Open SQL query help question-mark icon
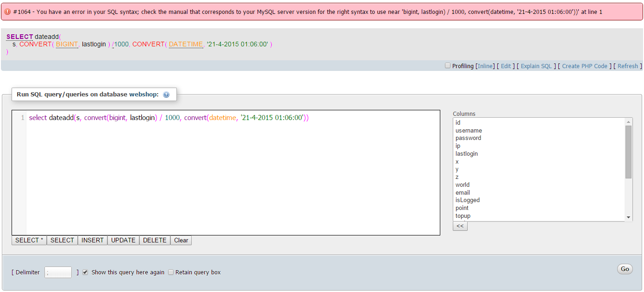Viewport: 644px width, 292px height. [x=166, y=95]
